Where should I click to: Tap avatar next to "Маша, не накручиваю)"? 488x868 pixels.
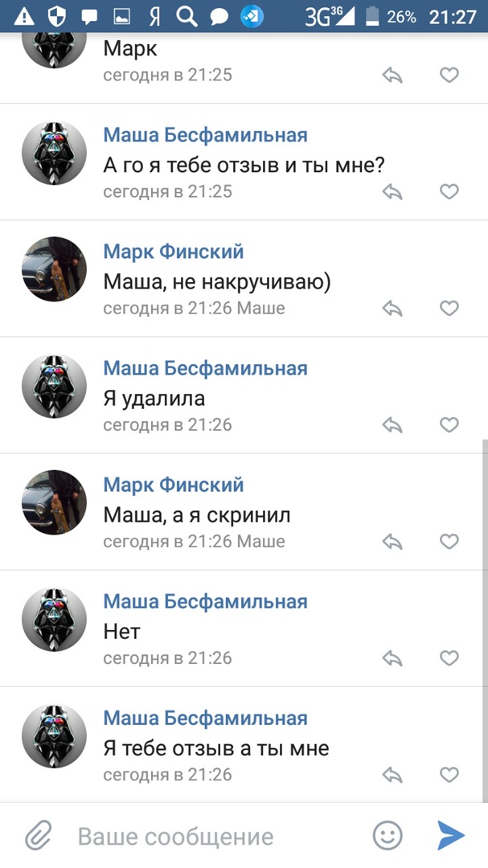tap(54, 269)
